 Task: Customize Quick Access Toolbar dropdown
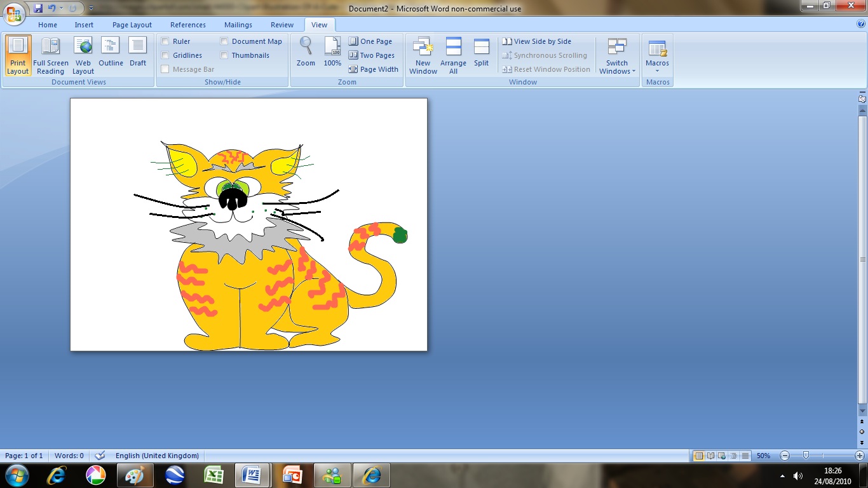point(91,8)
